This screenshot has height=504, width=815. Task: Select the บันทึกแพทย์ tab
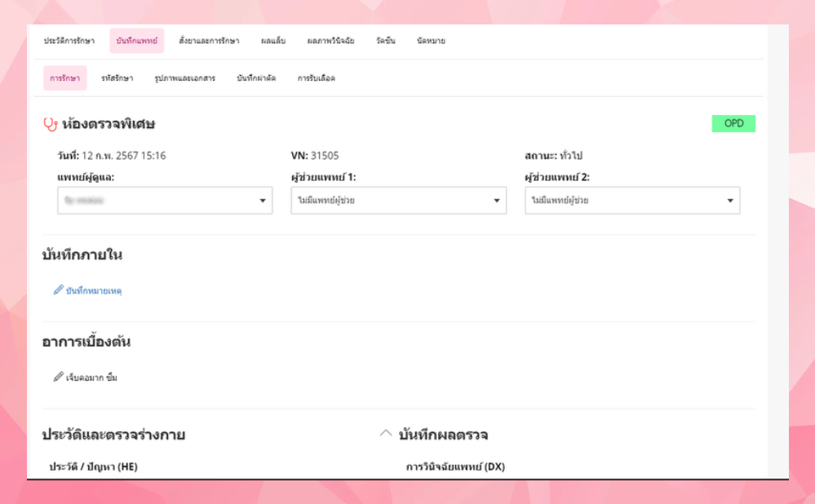(x=137, y=41)
